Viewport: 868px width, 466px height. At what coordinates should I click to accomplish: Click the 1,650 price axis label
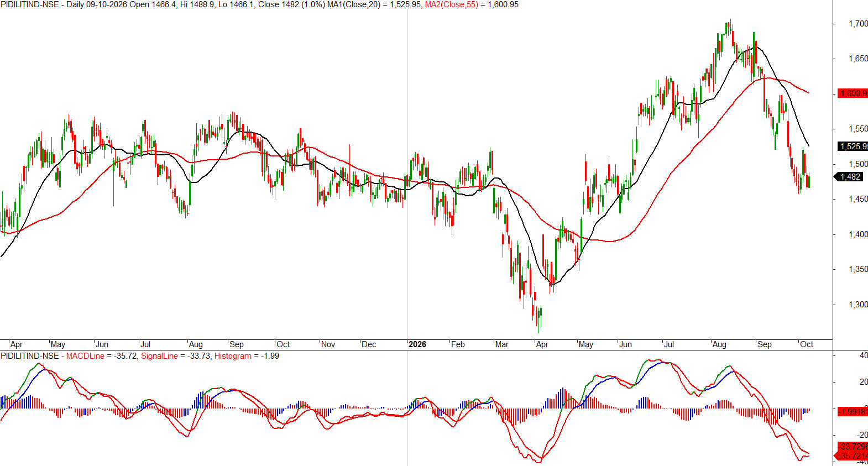tap(858, 59)
